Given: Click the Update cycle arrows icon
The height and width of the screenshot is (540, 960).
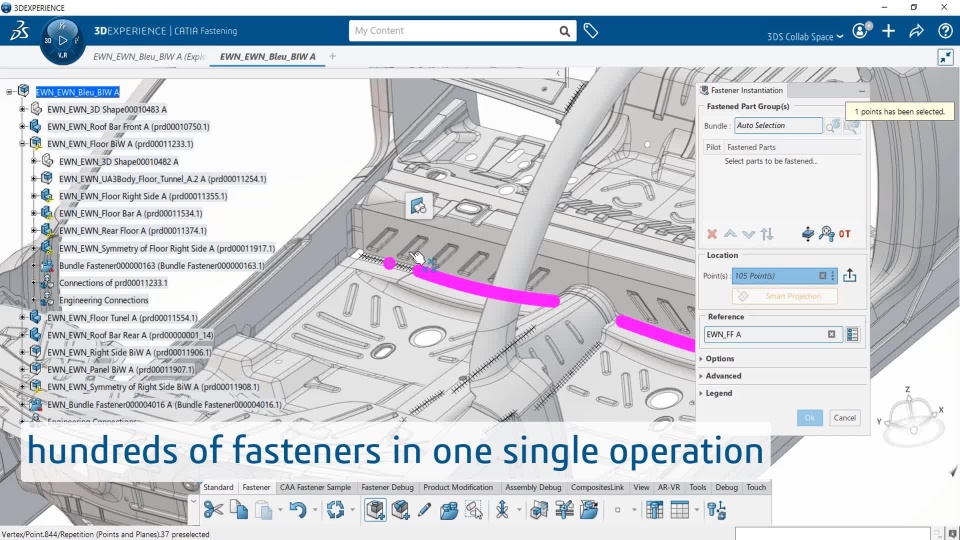Looking at the screenshot, I should 336,509.
